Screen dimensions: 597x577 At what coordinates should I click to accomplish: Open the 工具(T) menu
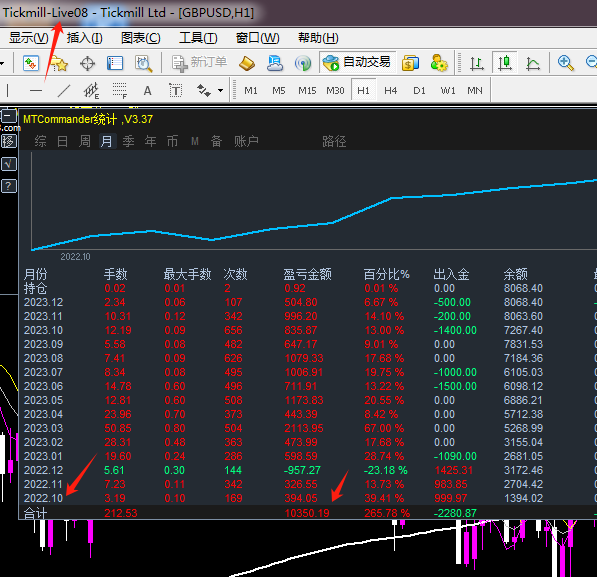pyautogui.click(x=198, y=38)
